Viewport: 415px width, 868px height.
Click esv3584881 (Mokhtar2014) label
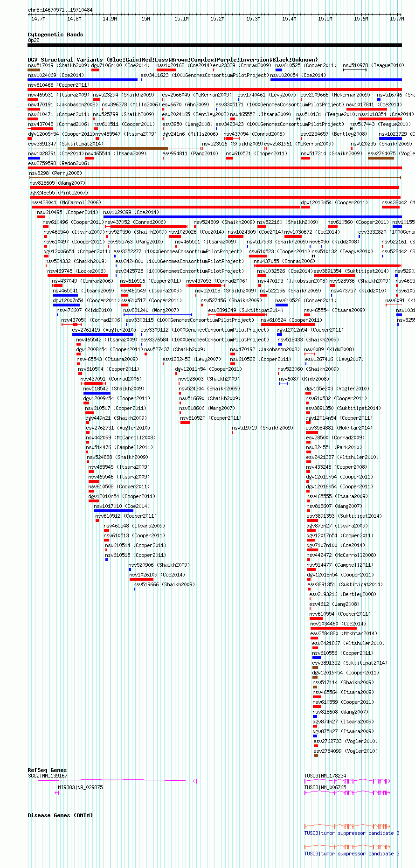339,428
